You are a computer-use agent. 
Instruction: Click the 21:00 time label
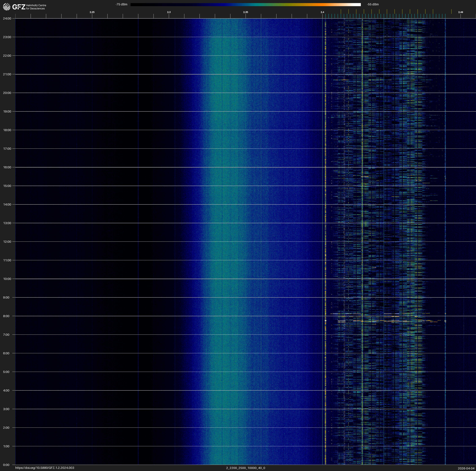pos(7,74)
